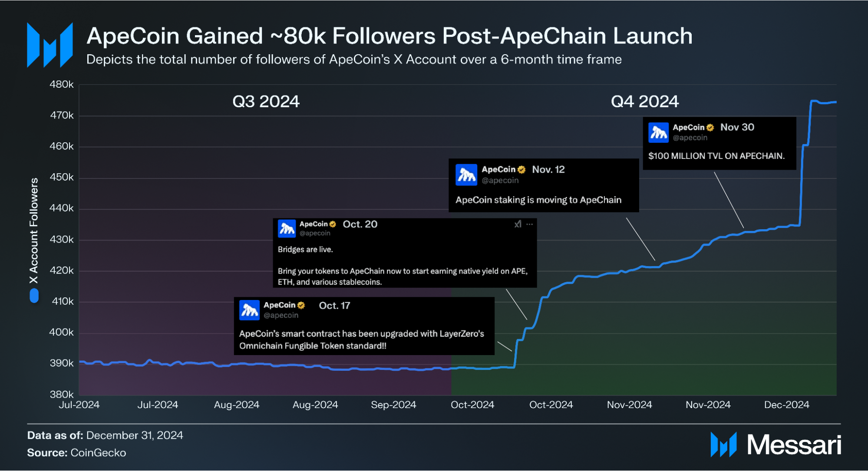Click the Messari logo icon in the footer

click(723, 445)
